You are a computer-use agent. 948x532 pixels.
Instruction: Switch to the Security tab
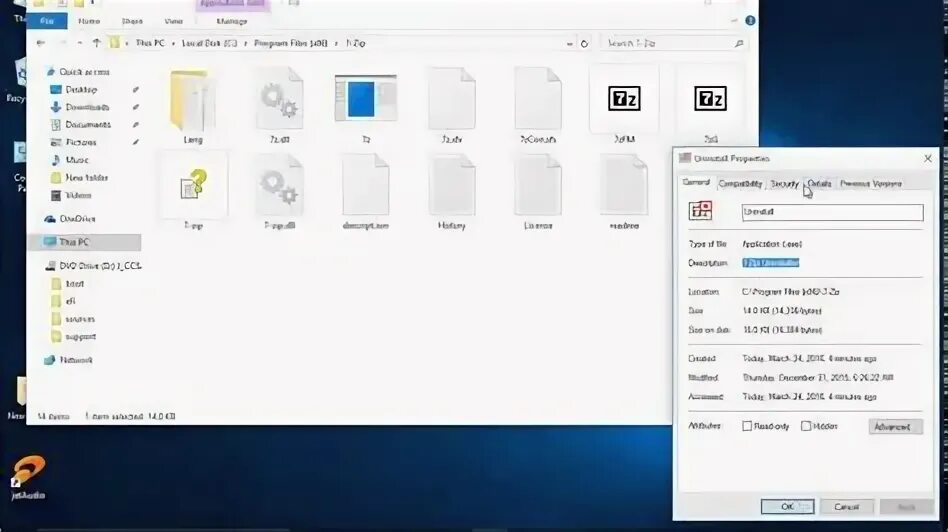click(784, 184)
